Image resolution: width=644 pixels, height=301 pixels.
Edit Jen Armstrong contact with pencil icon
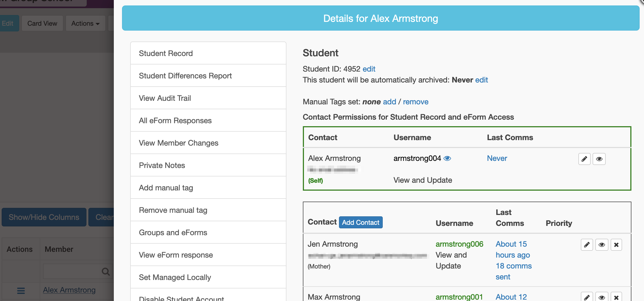pyautogui.click(x=587, y=245)
